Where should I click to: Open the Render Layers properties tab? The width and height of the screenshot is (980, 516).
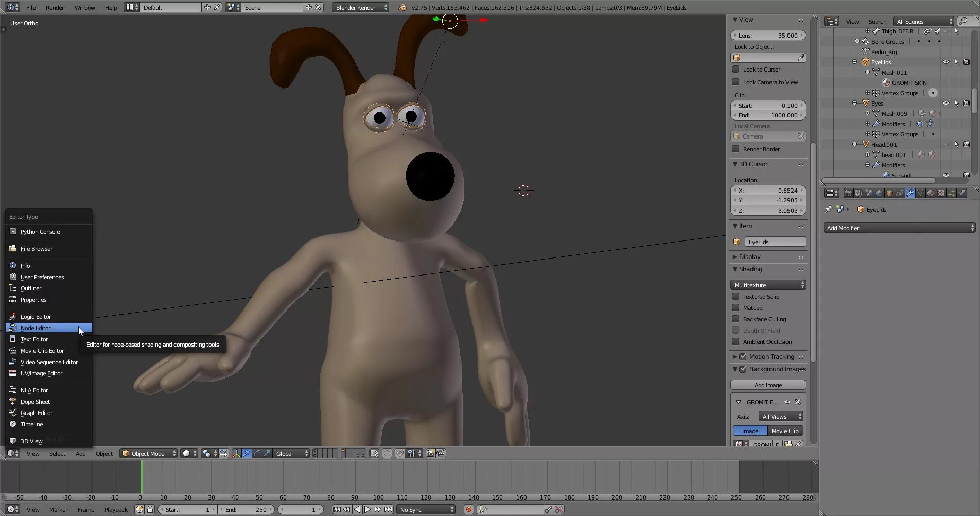pos(859,193)
